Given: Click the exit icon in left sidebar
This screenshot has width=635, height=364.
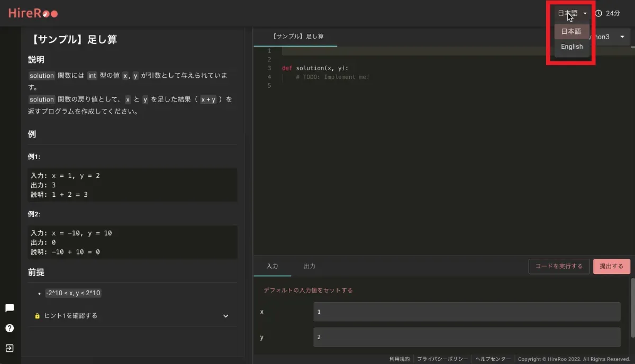Looking at the screenshot, I should coord(10,348).
